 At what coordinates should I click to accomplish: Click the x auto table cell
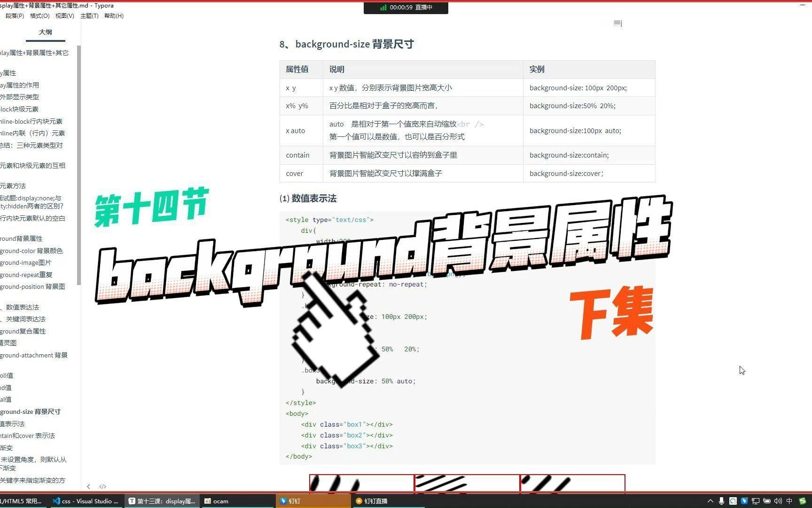pos(301,131)
